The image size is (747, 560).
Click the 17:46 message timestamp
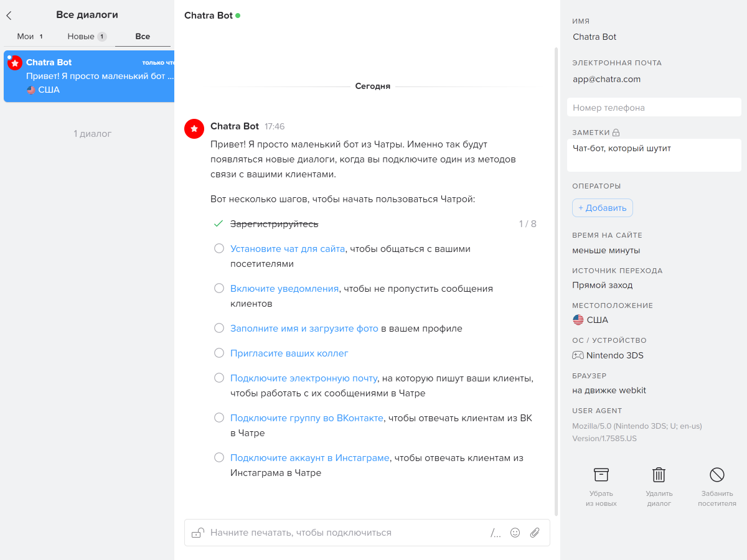tap(275, 126)
